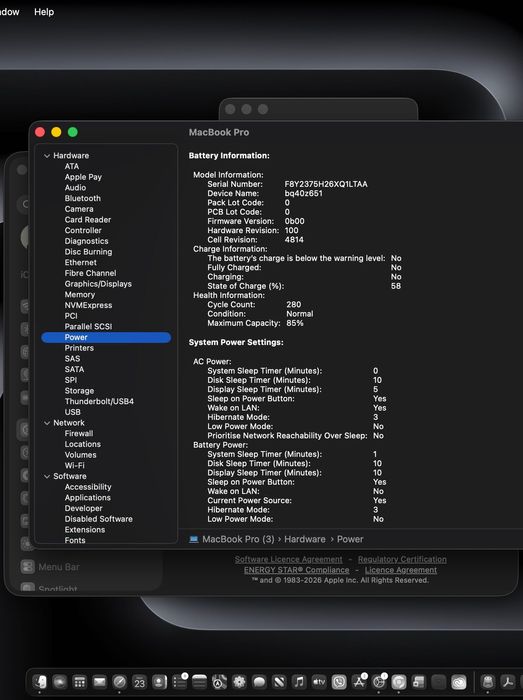Select Applications under Software
This screenshot has height=700, width=523.
click(87, 498)
